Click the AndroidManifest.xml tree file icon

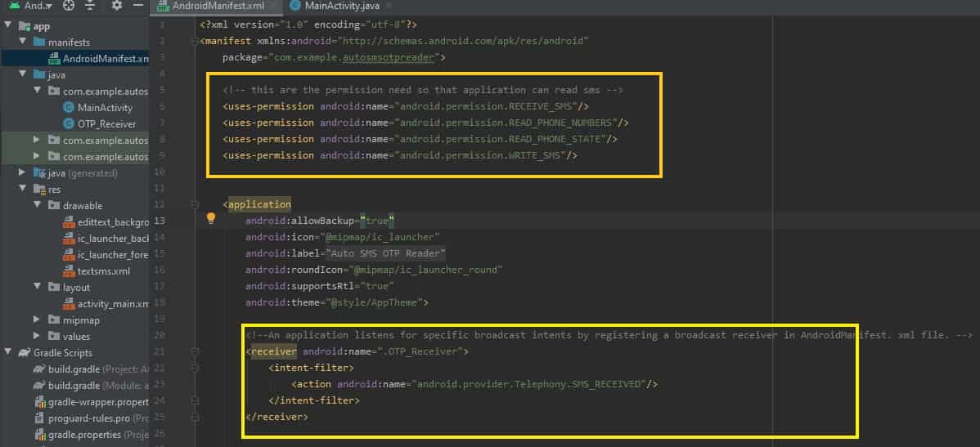pyautogui.click(x=54, y=59)
